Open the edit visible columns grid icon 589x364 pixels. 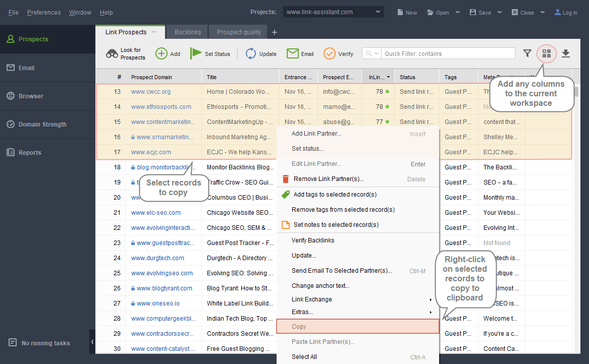[x=547, y=53]
